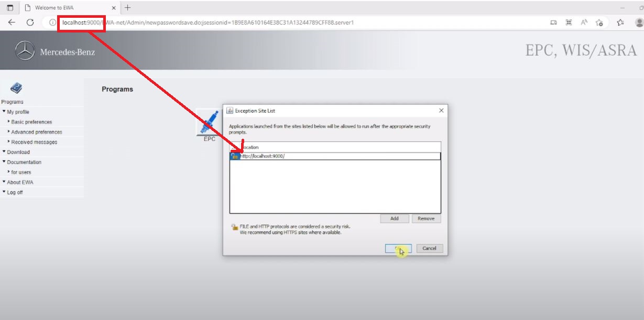Go back with the browser back arrow
The height and width of the screenshot is (320, 644).
click(12, 23)
